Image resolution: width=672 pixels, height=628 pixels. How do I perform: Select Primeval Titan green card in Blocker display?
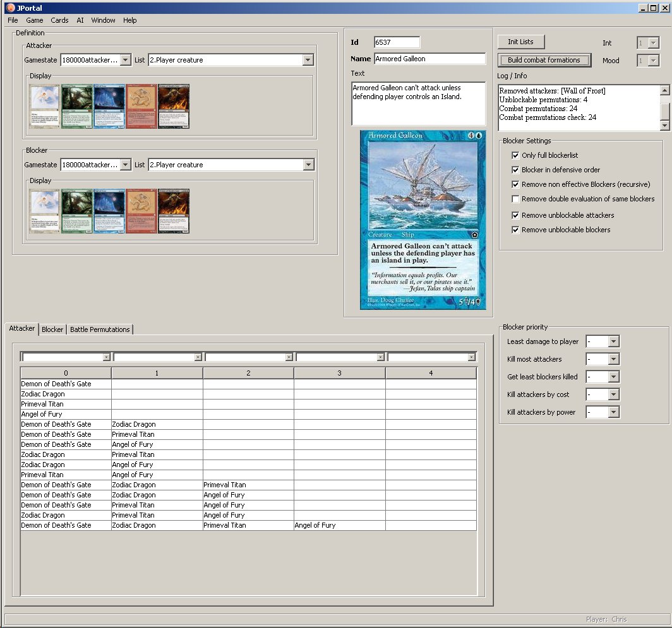tap(76, 211)
